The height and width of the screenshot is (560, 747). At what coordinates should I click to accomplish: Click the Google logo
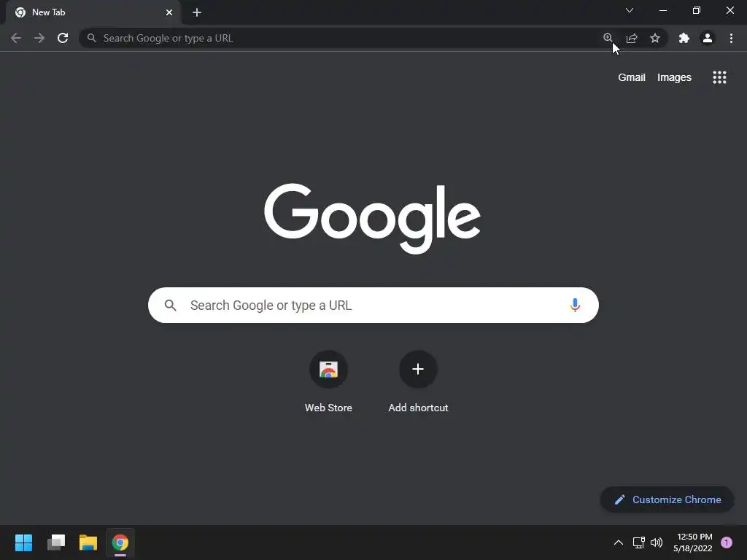373,218
